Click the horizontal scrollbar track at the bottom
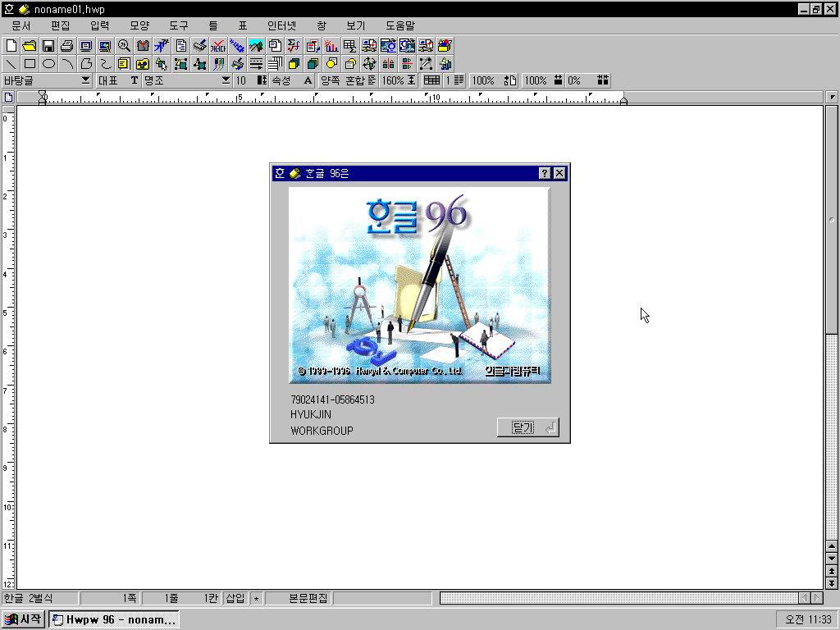Image resolution: width=840 pixels, height=630 pixels. click(x=619, y=598)
